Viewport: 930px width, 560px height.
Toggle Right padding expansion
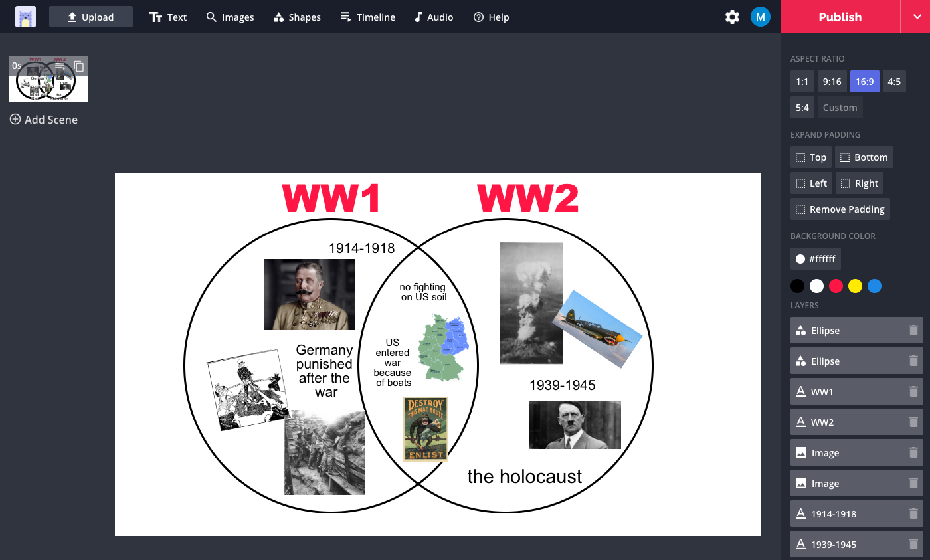click(860, 183)
